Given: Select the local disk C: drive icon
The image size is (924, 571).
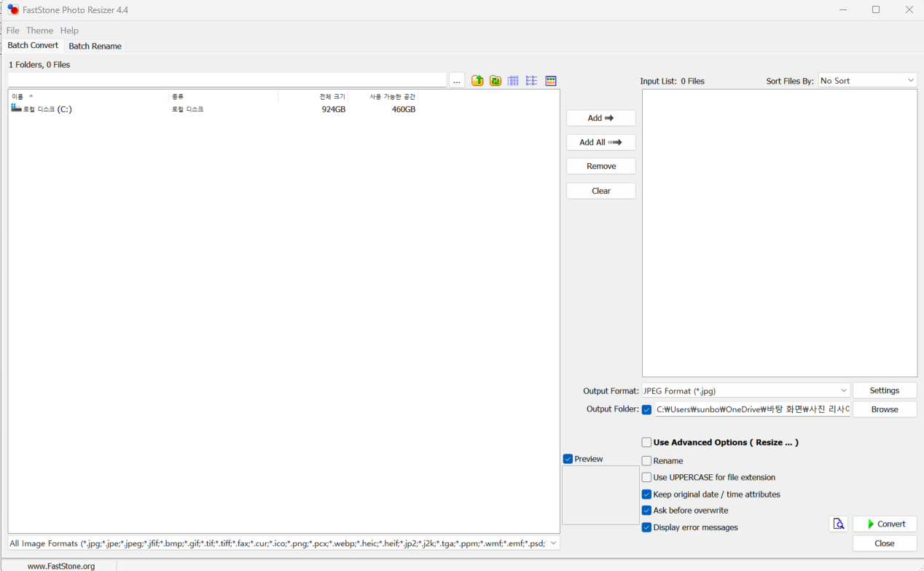Looking at the screenshot, I should pos(16,109).
